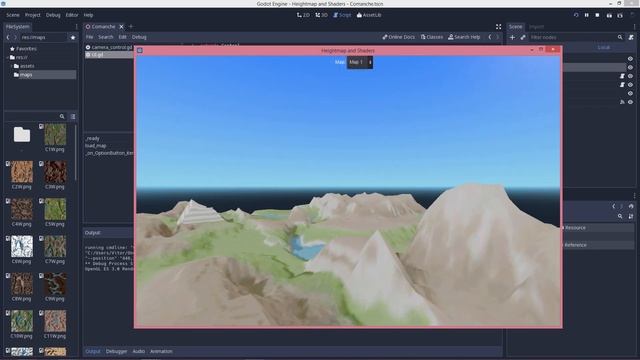Add a new scene tab
Image resolution: width=640 pixels, height=360 pixels.
[131, 27]
